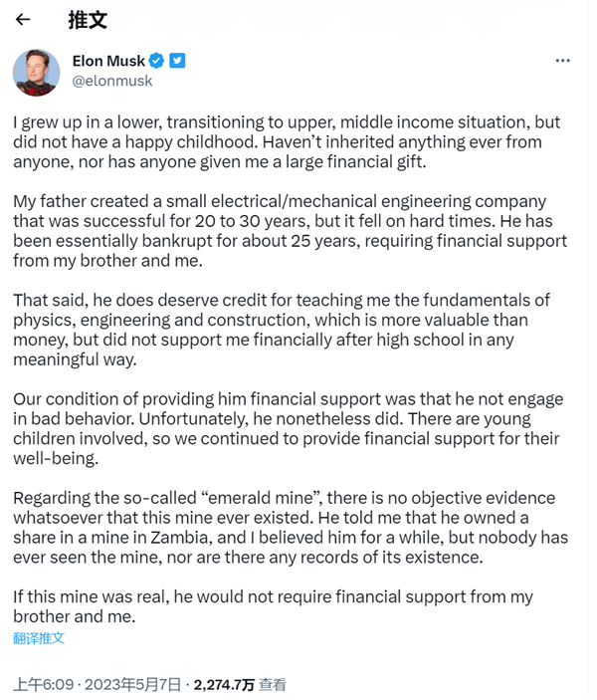Click the back arrow icon
Screen dimensions: 597x700
click(x=23, y=19)
